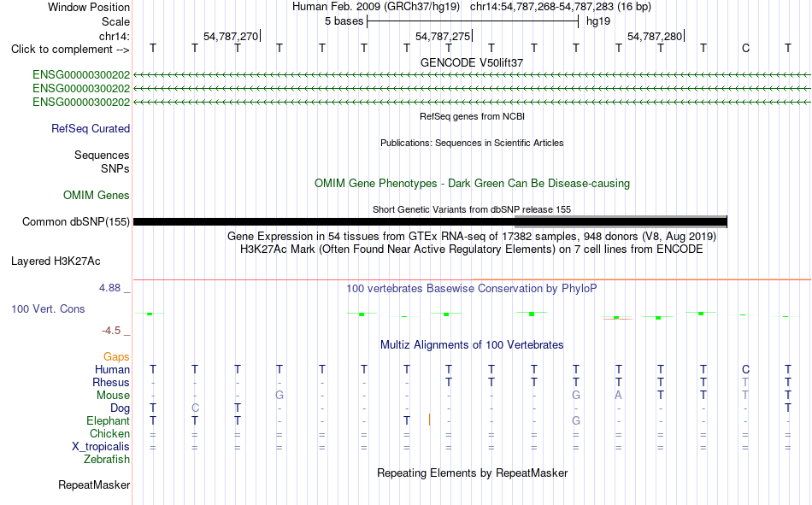Select the Rhesus species label
The height and width of the screenshot is (505, 812).
click(111, 382)
